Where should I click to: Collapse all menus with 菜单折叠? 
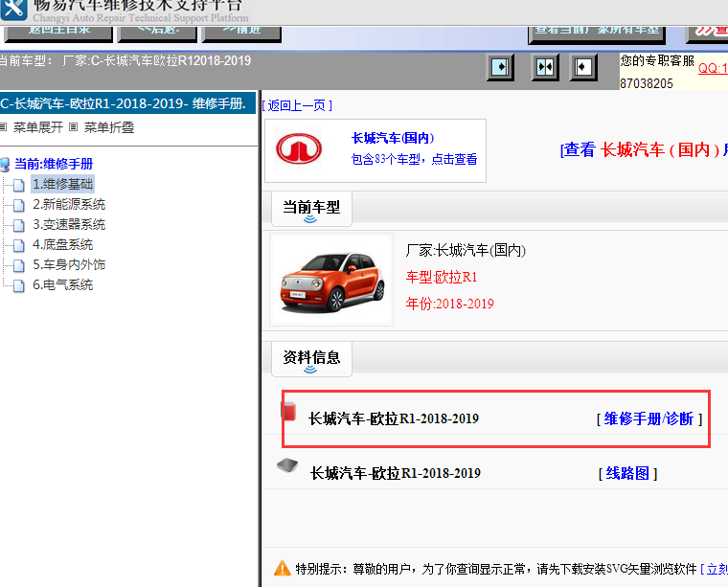(109, 127)
